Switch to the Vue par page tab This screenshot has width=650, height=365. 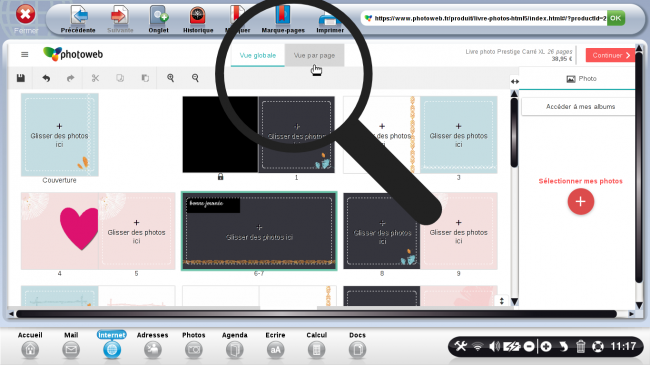click(314, 56)
